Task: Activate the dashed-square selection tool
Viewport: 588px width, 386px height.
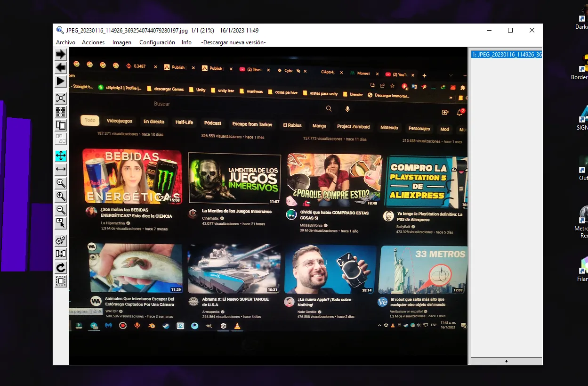Action: point(61,281)
